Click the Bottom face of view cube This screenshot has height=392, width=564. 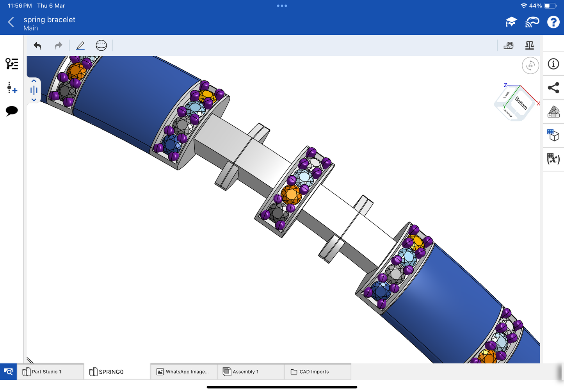pos(521,103)
